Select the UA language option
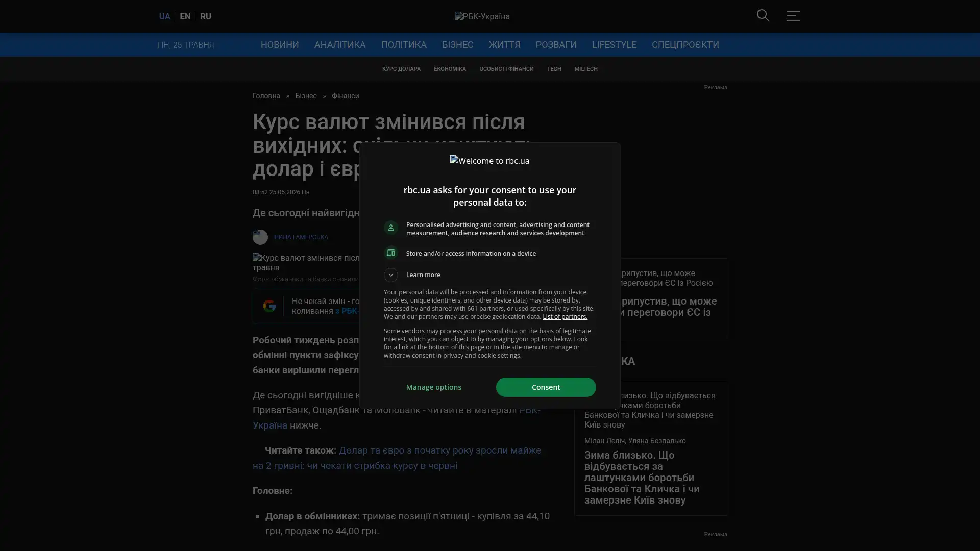 pyautogui.click(x=164, y=16)
